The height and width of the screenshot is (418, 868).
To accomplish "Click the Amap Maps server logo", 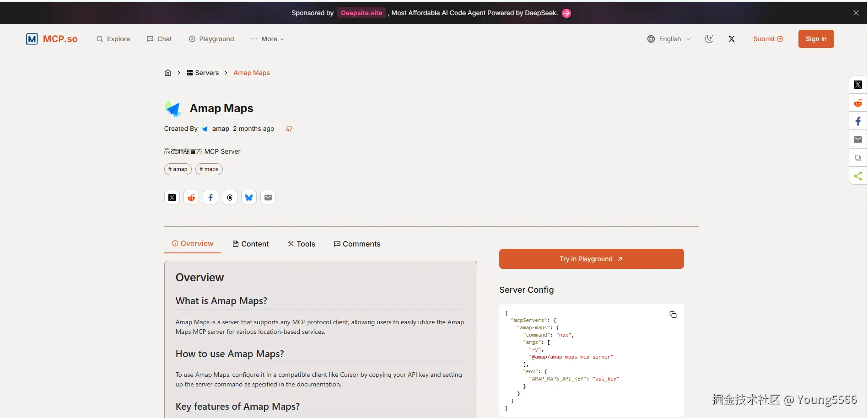I will click(173, 108).
